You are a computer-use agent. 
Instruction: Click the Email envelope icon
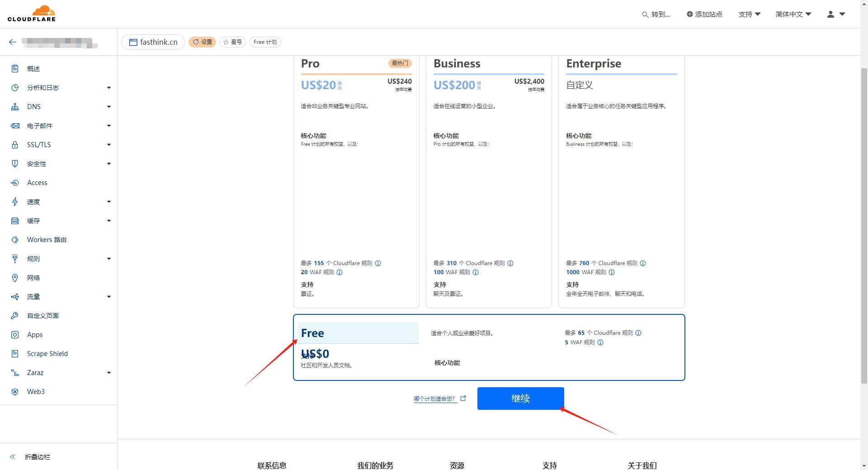point(15,126)
